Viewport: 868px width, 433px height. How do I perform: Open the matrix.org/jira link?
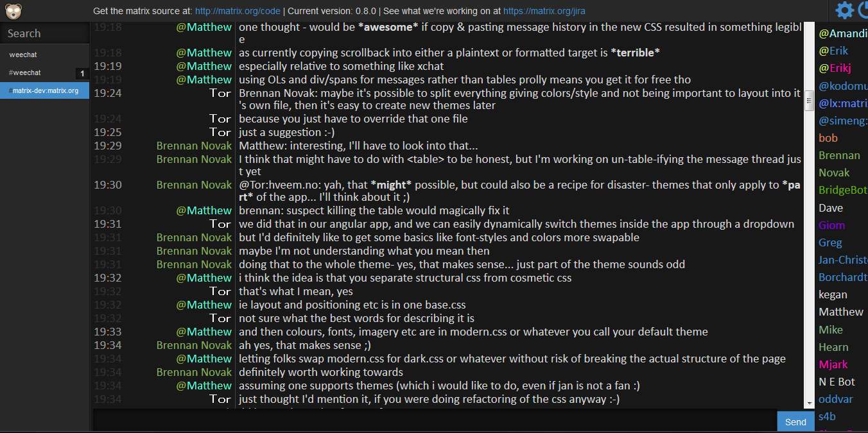pos(544,11)
